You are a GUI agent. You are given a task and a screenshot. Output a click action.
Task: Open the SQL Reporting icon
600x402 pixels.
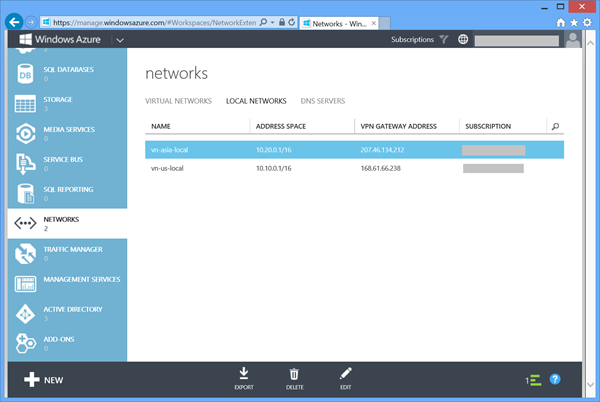point(25,194)
